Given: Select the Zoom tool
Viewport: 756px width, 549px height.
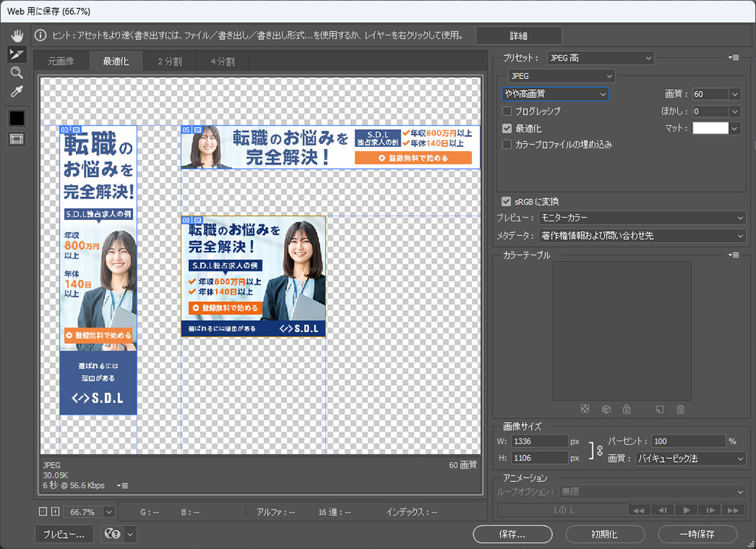Looking at the screenshot, I should coord(16,72).
